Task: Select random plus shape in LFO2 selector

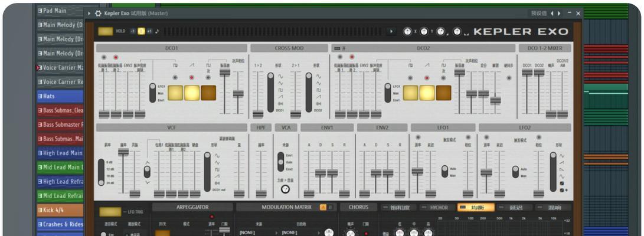Action: click(563, 190)
